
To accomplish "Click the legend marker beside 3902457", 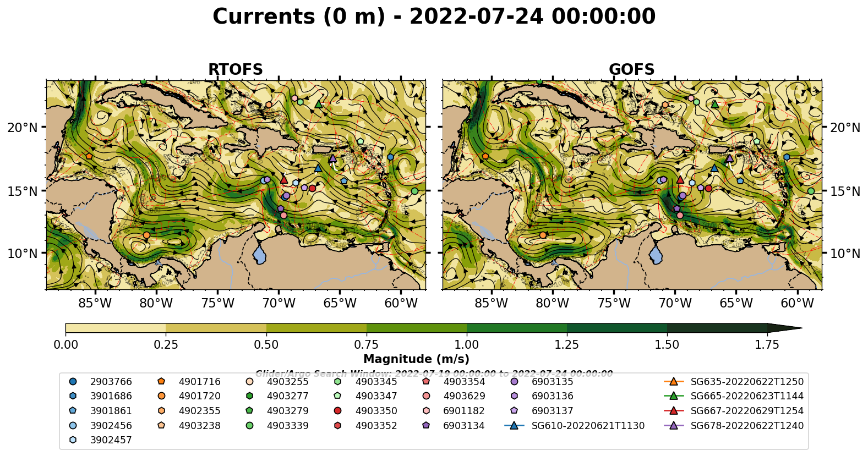I will (73, 439).
